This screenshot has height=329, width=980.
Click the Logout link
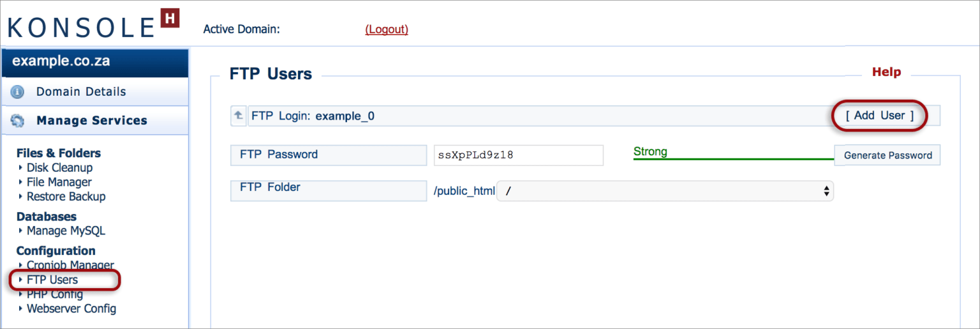tap(387, 29)
